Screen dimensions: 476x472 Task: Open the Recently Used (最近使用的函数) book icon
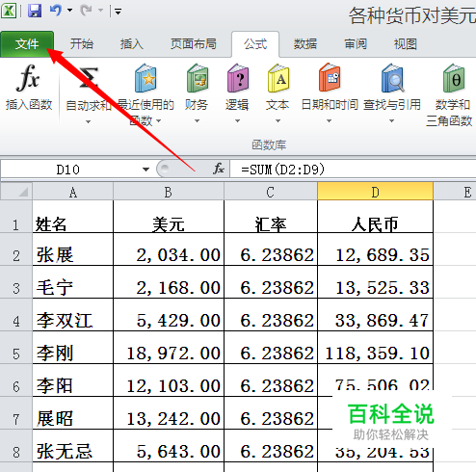tap(145, 78)
